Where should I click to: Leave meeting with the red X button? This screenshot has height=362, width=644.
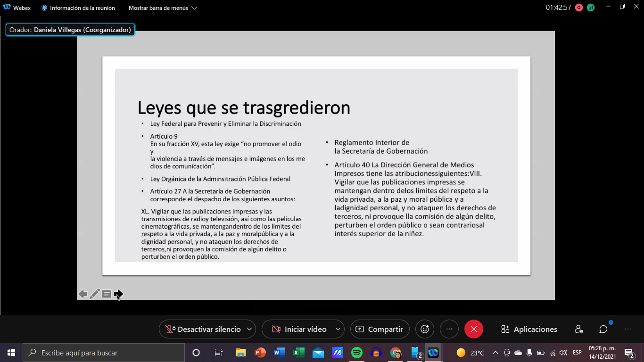[474, 329]
